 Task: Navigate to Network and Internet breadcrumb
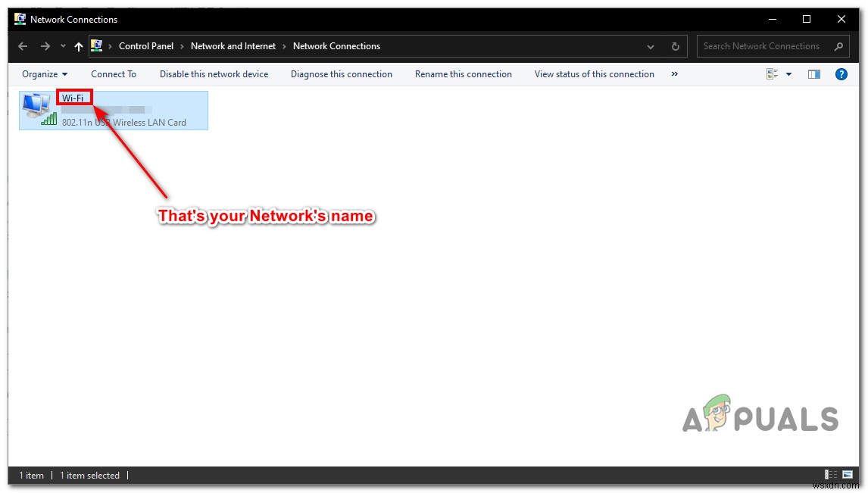point(233,45)
